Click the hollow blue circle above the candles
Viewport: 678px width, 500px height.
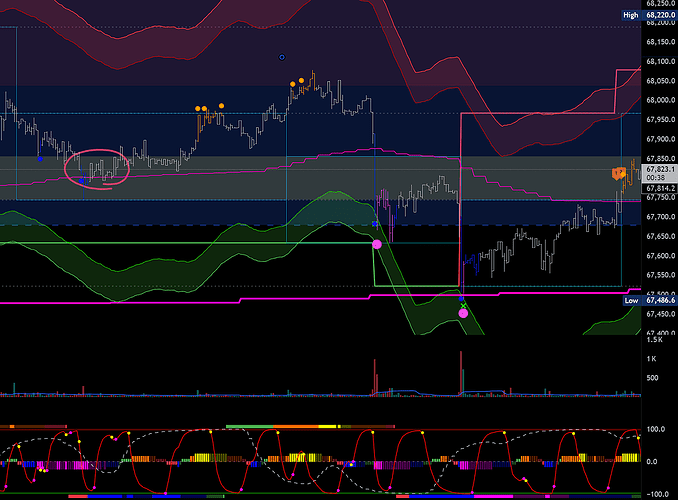coord(282,58)
